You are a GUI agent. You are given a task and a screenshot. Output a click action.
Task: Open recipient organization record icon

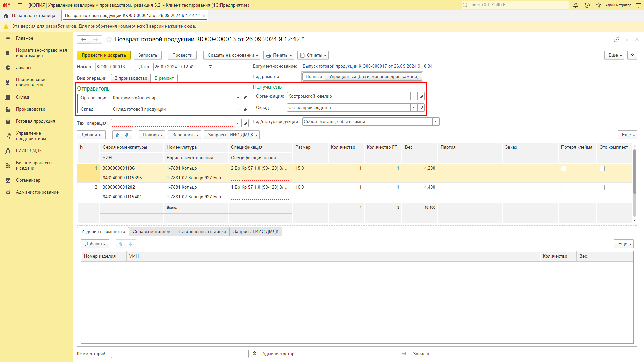click(421, 96)
